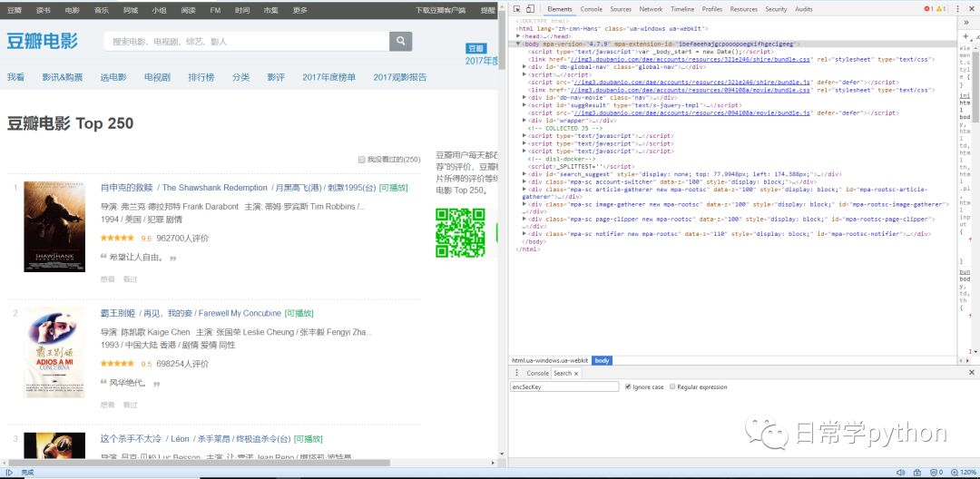This screenshot has width=980, height=479.
Task: Select the Console tab in the bottom drawer
Action: point(537,373)
